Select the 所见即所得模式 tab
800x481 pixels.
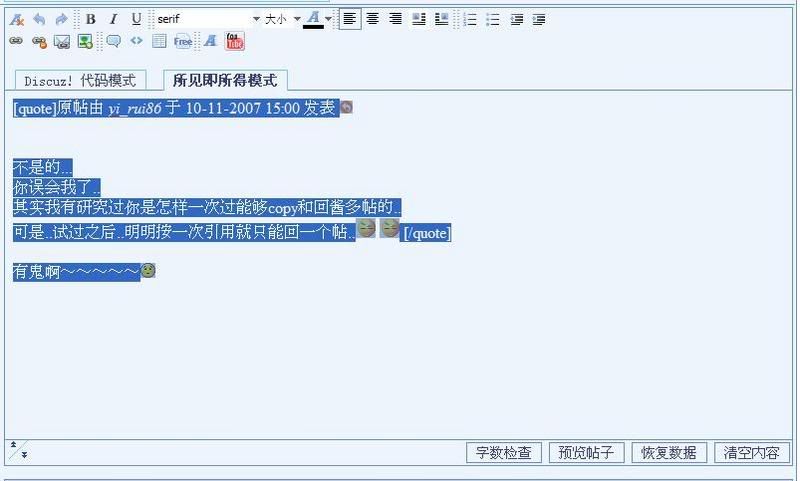point(225,81)
